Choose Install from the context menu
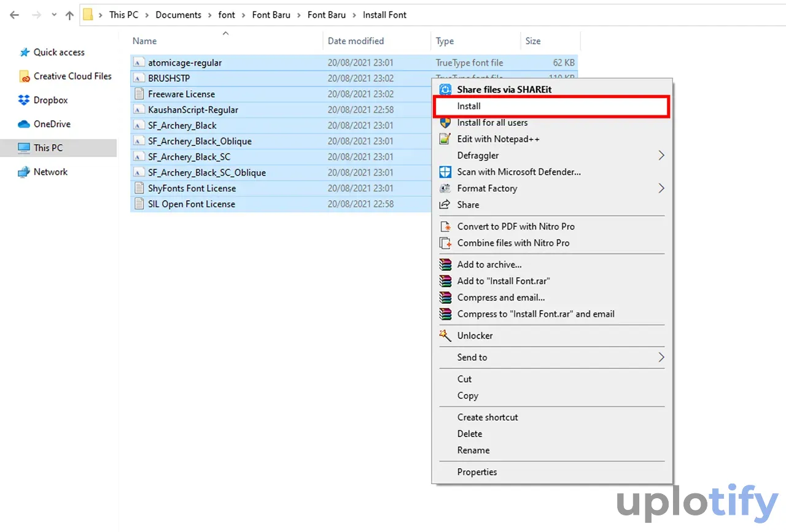The image size is (786, 532). (x=551, y=106)
